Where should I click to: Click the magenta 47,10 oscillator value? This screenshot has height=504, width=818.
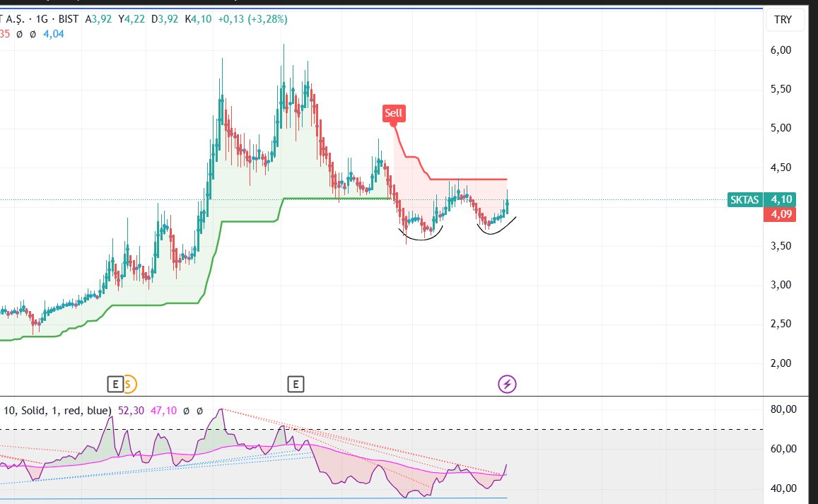164,411
